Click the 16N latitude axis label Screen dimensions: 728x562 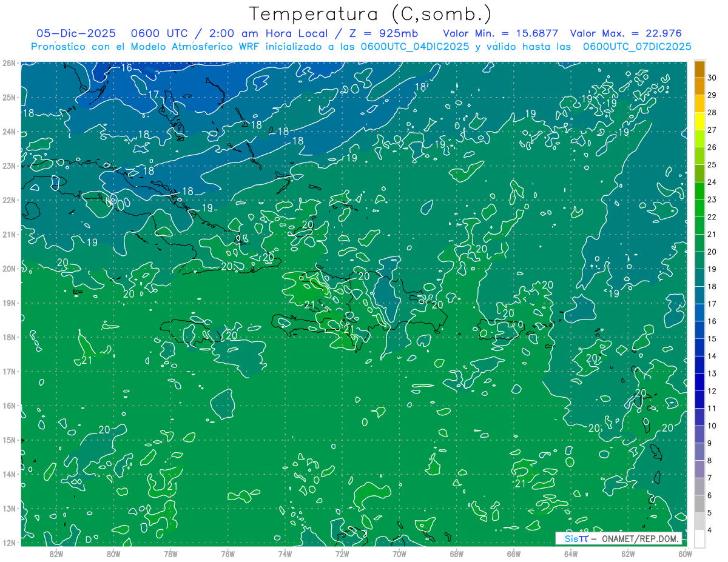tap(9, 406)
